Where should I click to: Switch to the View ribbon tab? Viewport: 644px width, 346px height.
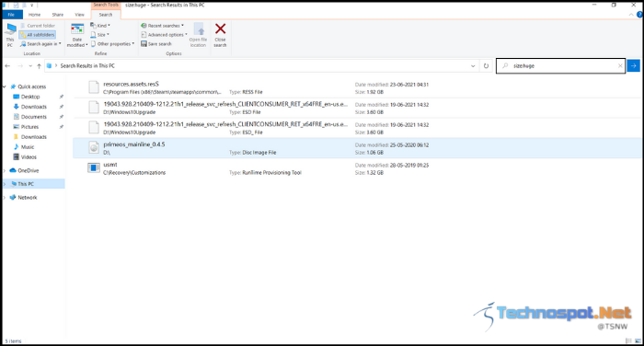pos(79,15)
